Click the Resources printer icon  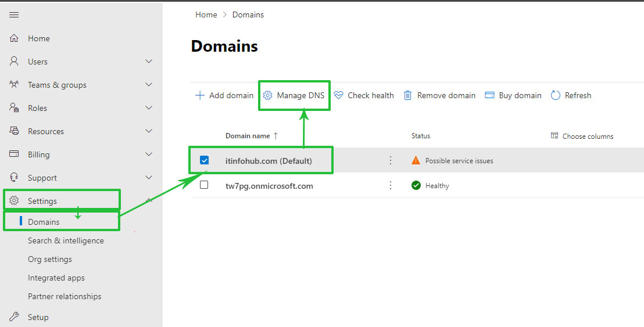14,131
